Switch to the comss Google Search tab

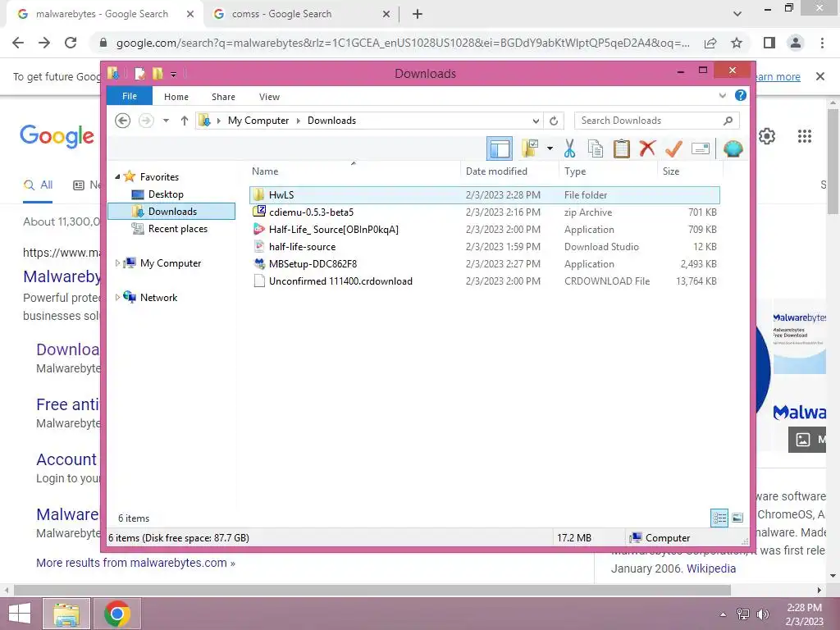coord(302,14)
